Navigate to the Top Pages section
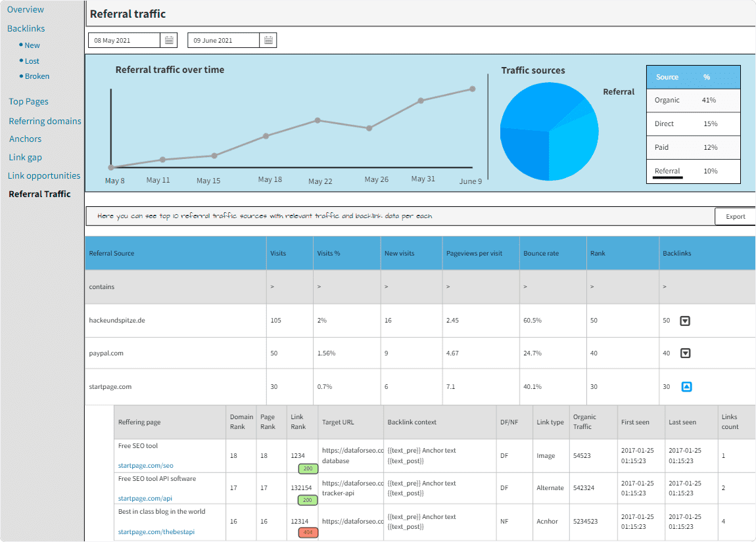 pyautogui.click(x=28, y=101)
